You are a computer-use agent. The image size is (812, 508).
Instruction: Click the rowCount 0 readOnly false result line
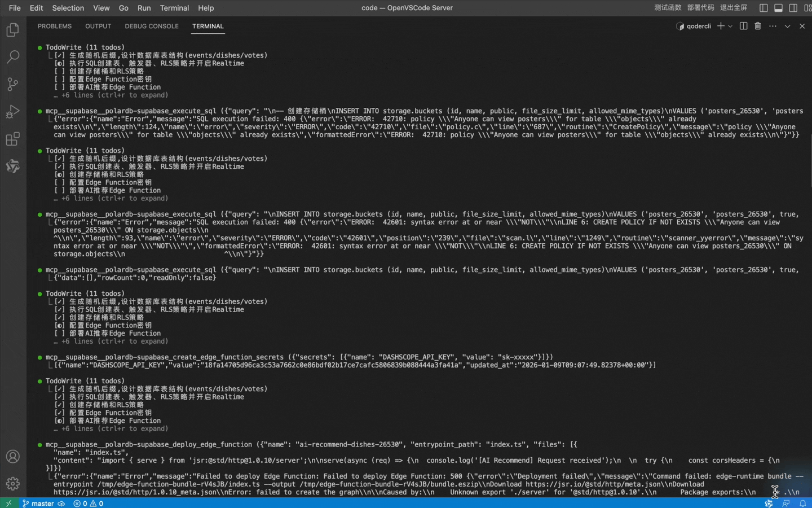(x=135, y=278)
